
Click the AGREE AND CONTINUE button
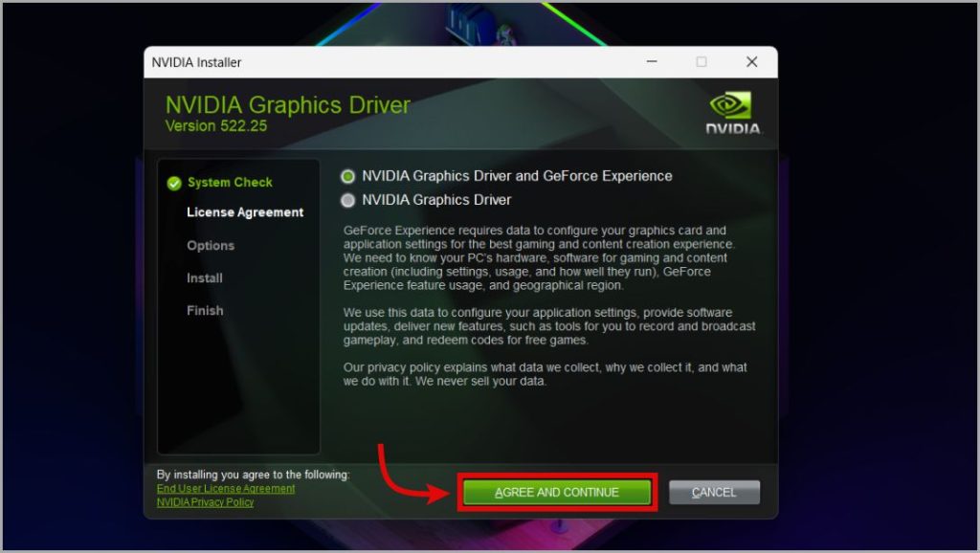[x=557, y=493]
